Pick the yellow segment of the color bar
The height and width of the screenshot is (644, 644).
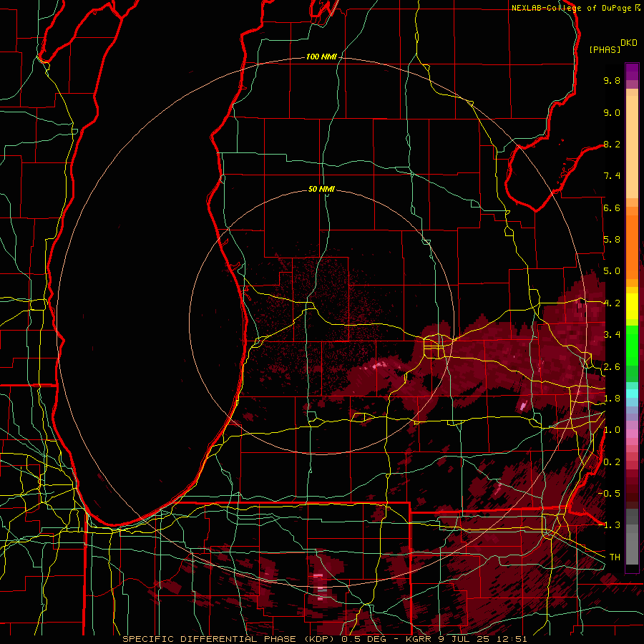click(x=632, y=306)
